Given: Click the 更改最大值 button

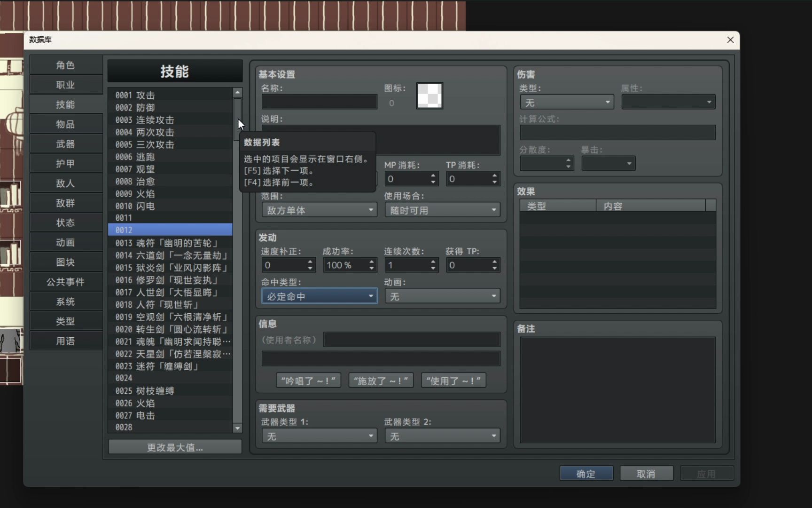Looking at the screenshot, I should (x=174, y=447).
